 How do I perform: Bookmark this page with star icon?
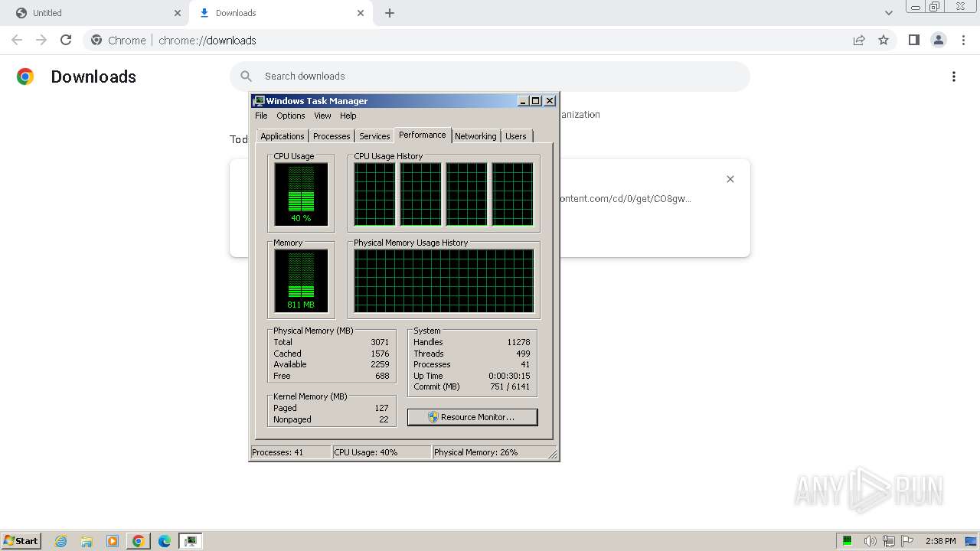coord(884,40)
